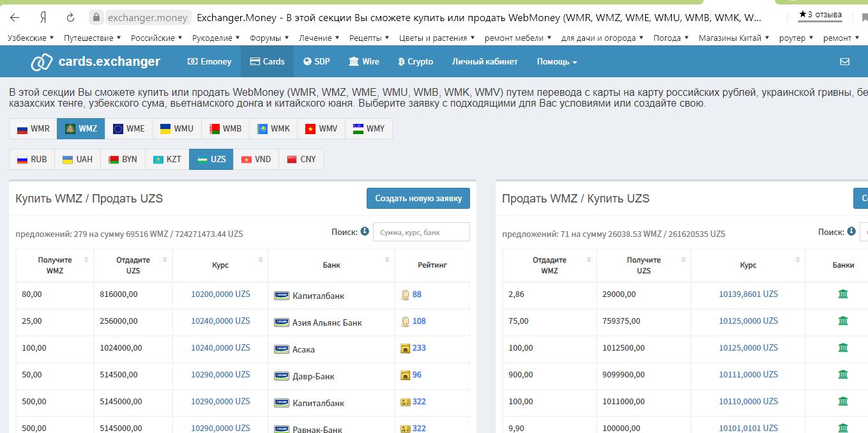Expand the Помощь dropdown menu
Screen dimensions: 868x433
[556, 62]
